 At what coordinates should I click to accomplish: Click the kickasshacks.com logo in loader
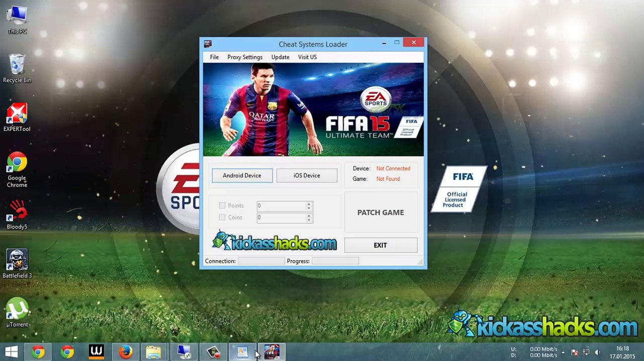[274, 242]
